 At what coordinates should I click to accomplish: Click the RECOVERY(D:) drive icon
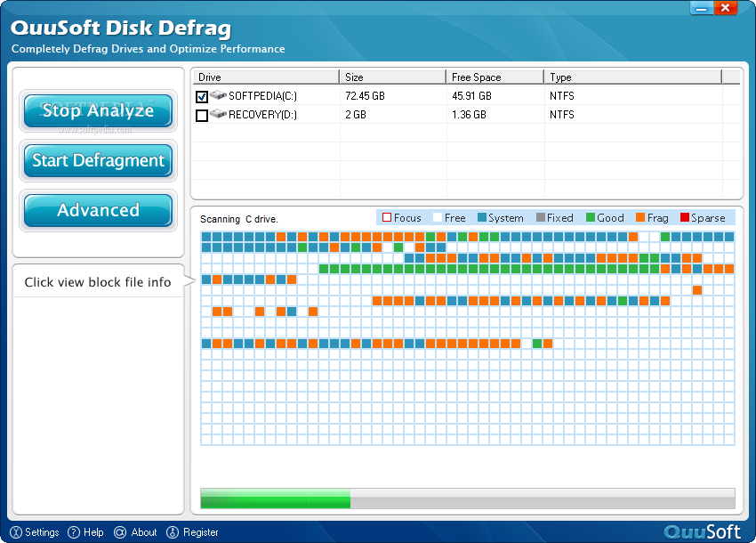tap(219, 114)
